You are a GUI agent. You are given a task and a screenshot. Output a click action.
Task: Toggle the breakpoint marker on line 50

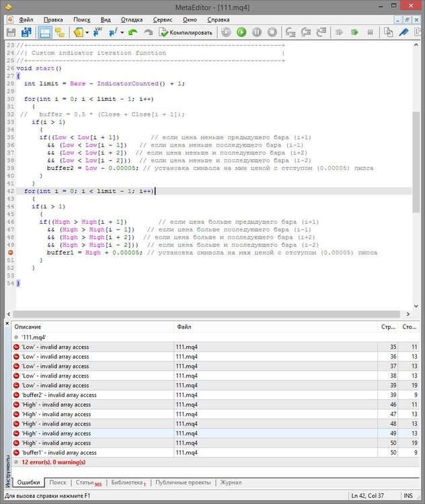[10, 253]
